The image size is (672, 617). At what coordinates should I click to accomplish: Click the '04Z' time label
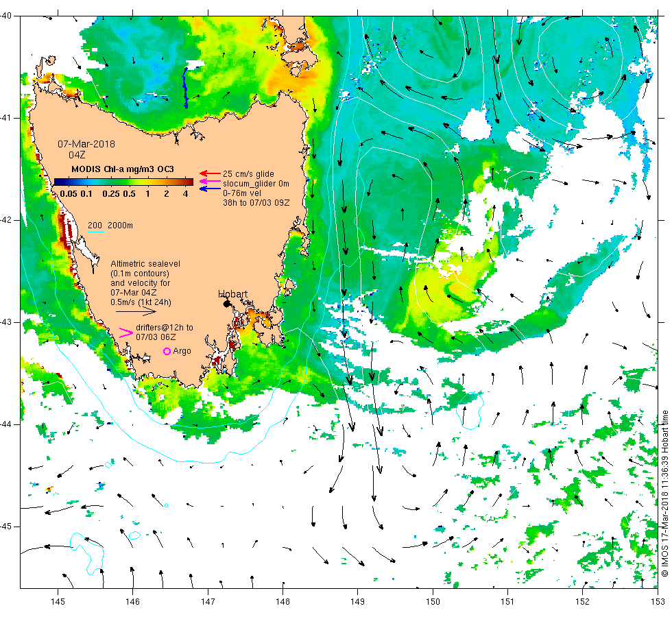77,155
